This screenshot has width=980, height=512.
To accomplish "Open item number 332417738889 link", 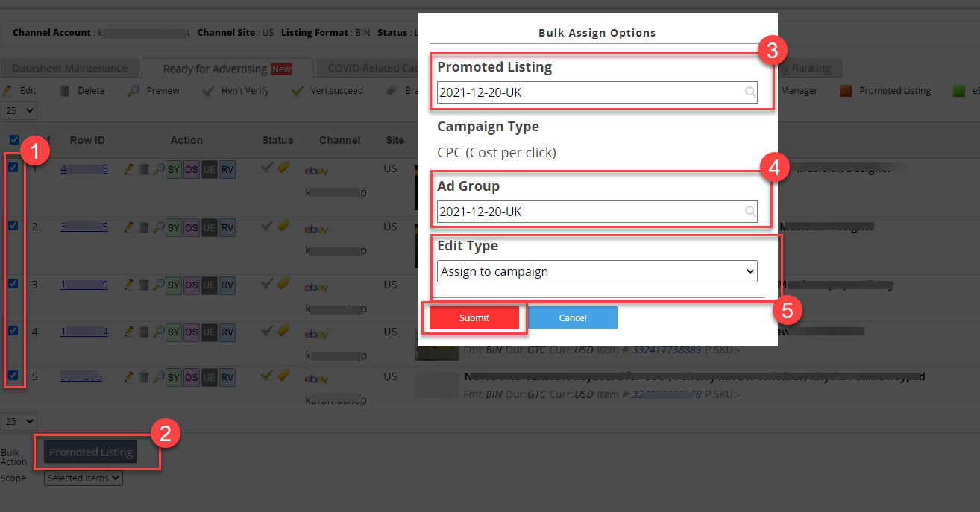I will [666, 349].
